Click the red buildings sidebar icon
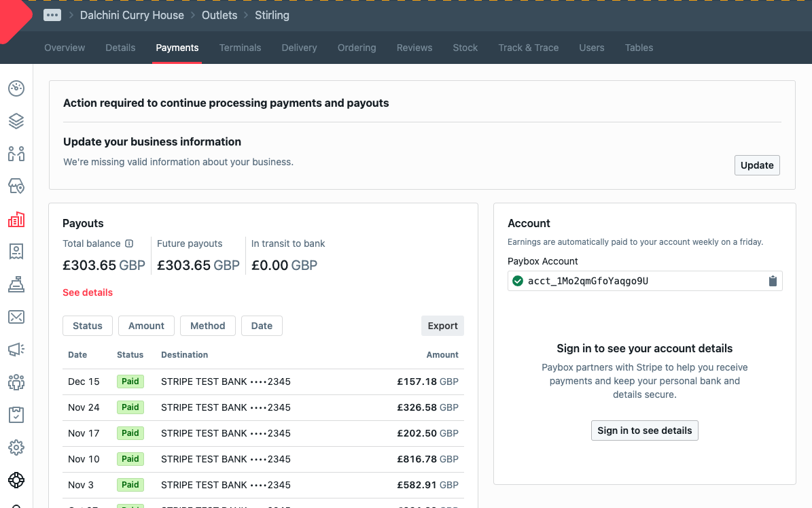812x508 pixels. [16, 219]
